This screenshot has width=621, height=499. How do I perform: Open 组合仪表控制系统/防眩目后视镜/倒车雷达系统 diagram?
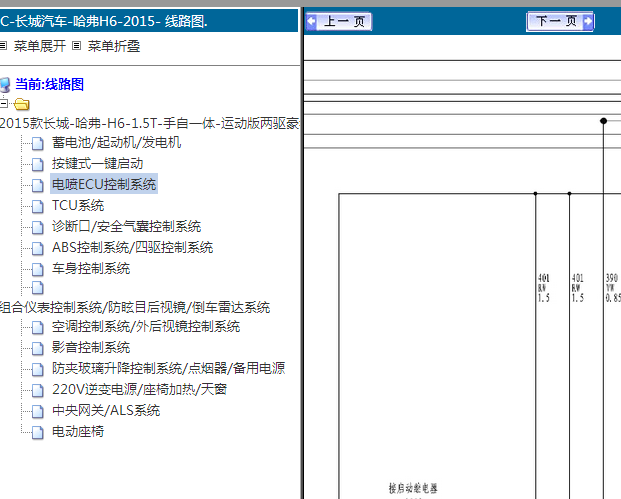(x=135, y=307)
